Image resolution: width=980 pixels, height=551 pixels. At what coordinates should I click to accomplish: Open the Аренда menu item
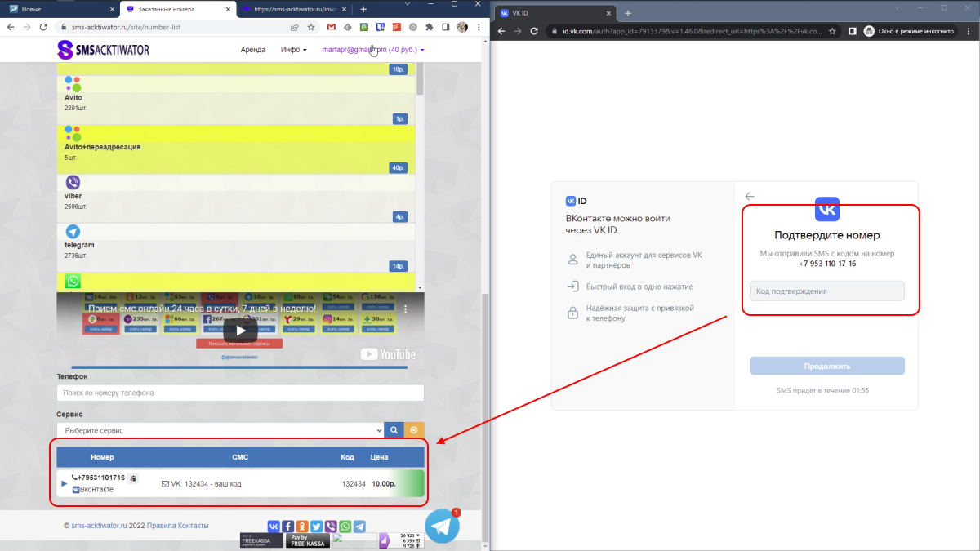(x=253, y=50)
